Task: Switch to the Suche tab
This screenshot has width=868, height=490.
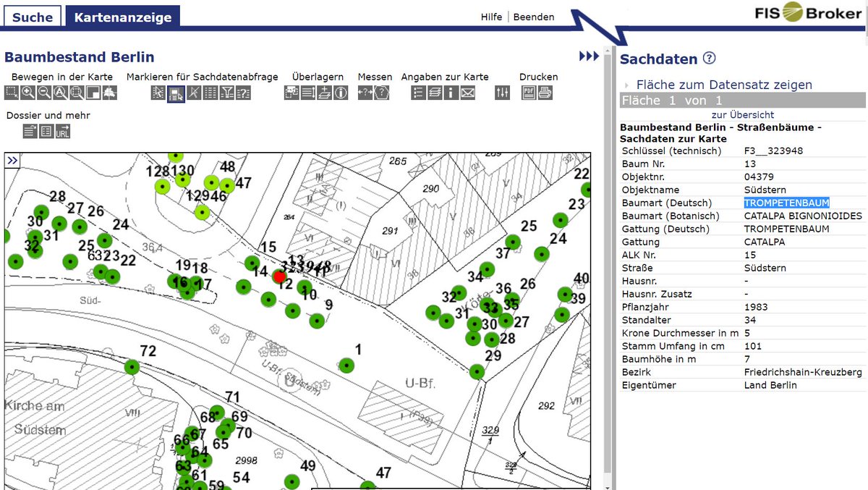Action: [32, 17]
